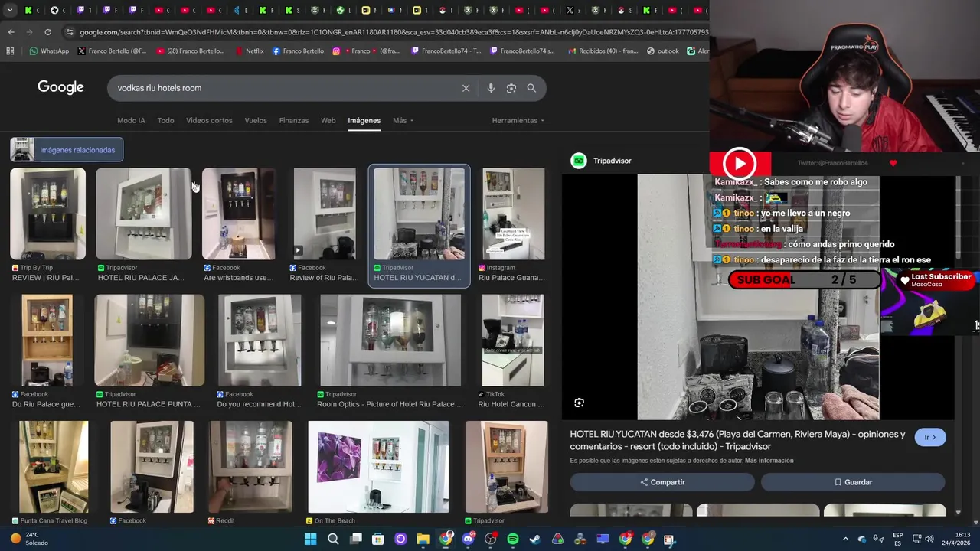Click the Google logo
Image resolution: width=980 pixels, height=551 pixels.
60,87
